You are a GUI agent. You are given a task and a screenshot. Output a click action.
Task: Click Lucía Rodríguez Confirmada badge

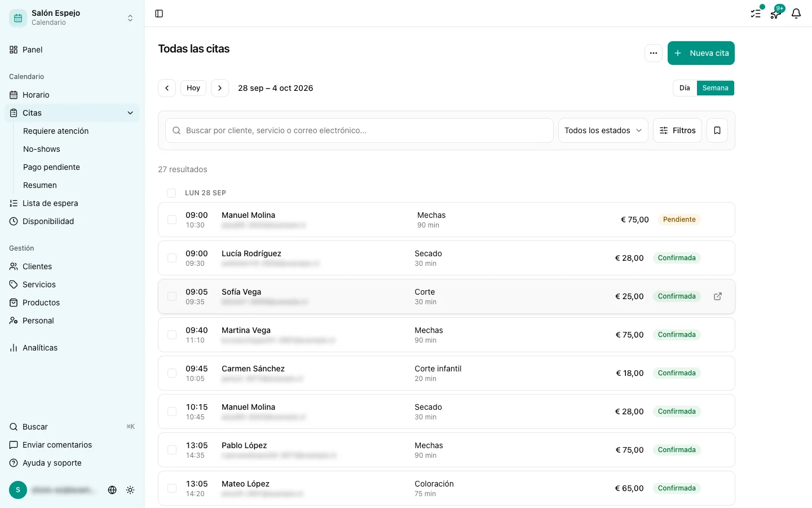[677, 258]
